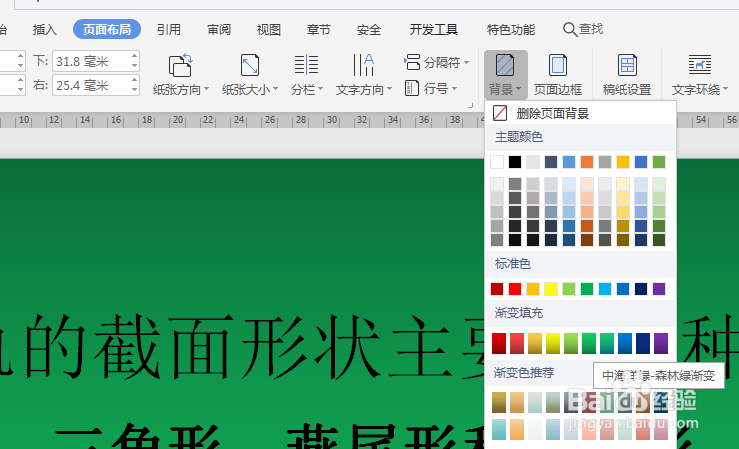Choose first gold recommended gradient

pyautogui.click(x=499, y=402)
